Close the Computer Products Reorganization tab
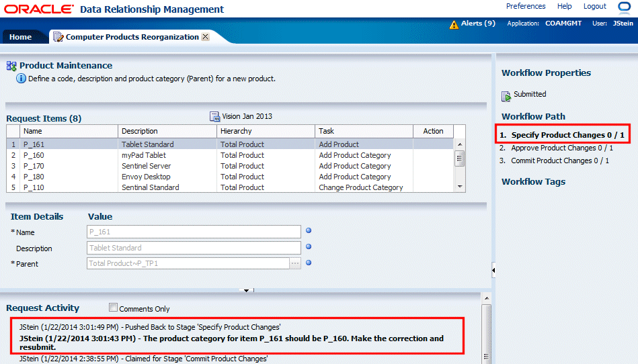 tap(206, 36)
